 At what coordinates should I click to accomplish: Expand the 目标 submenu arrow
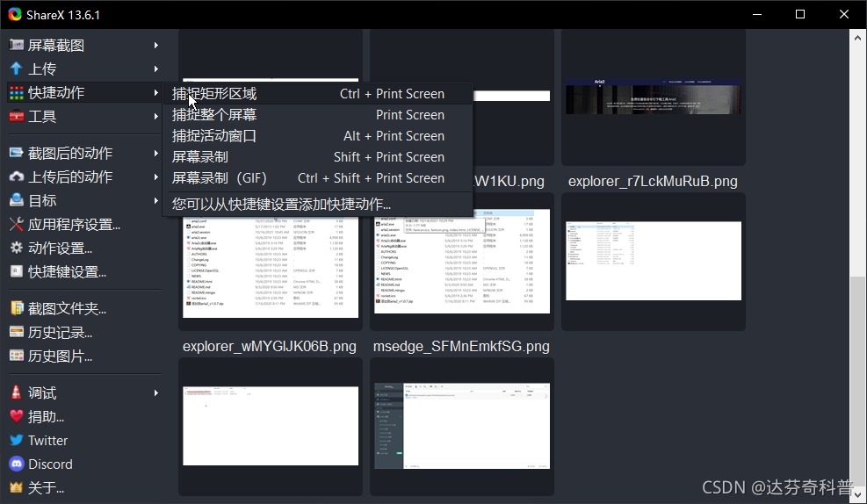[156, 200]
